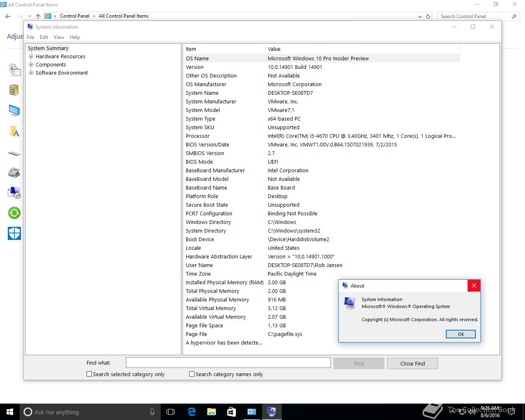The image size is (525, 420).
Task: Close the About dialog with red X
Action: pos(474,286)
